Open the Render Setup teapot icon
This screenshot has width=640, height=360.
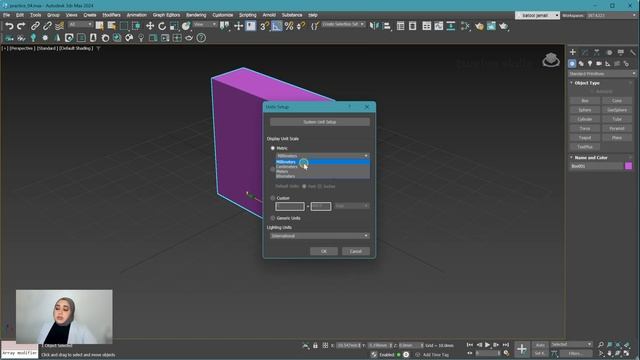pos(479,26)
